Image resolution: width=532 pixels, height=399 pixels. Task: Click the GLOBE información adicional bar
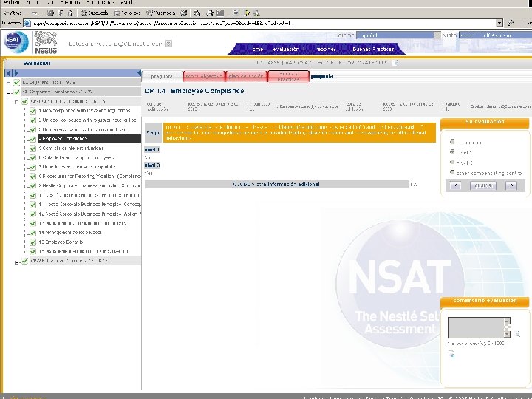coord(276,184)
